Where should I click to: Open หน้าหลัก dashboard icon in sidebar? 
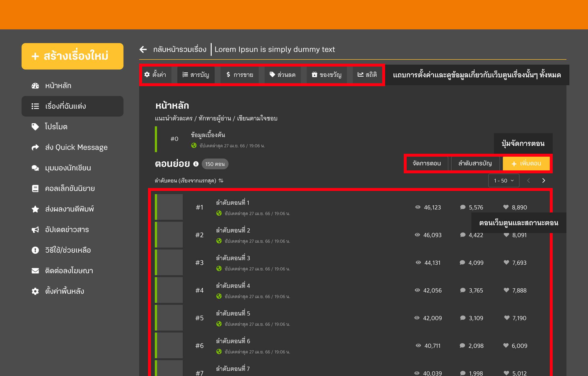35,86
